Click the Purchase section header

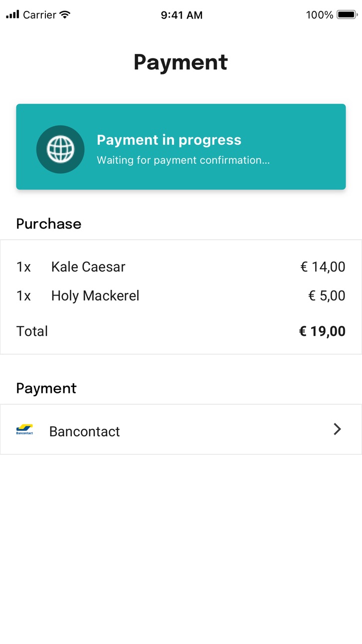48,224
